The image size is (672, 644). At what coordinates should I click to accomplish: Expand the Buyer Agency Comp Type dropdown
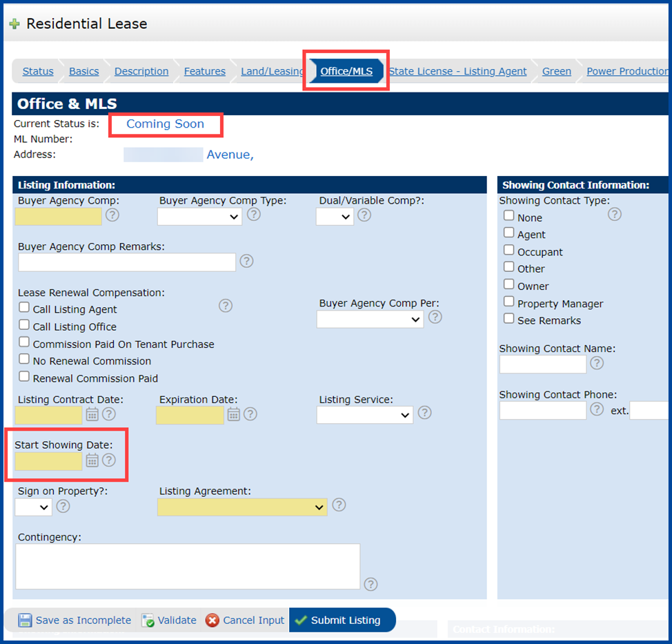click(x=199, y=217)
